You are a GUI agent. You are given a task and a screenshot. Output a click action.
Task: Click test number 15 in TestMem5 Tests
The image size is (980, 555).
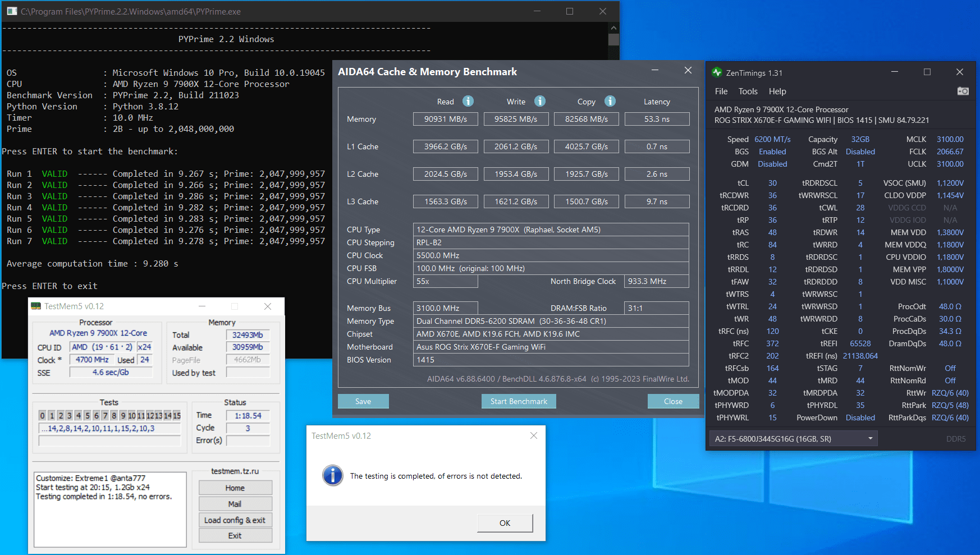tap(177, 415)
